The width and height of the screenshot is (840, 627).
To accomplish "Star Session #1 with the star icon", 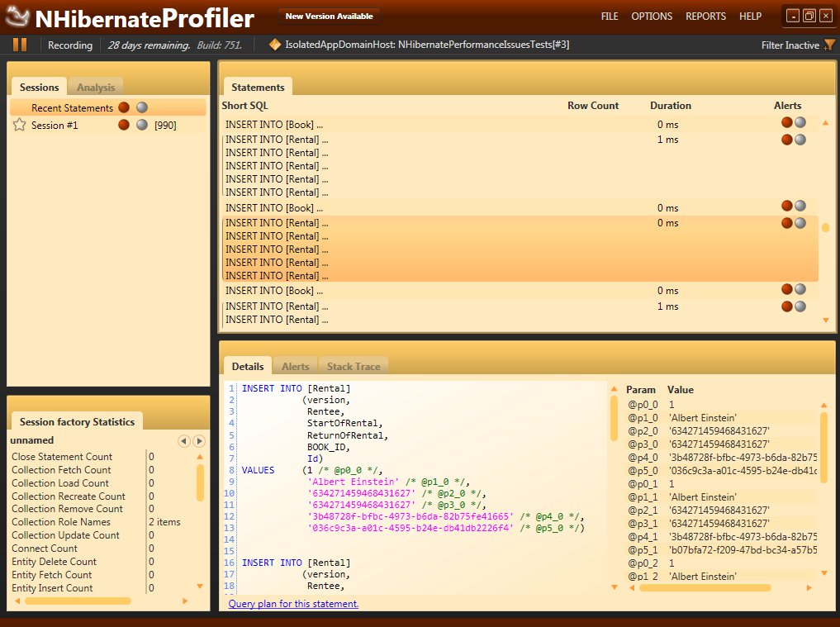I will (19, 125).
